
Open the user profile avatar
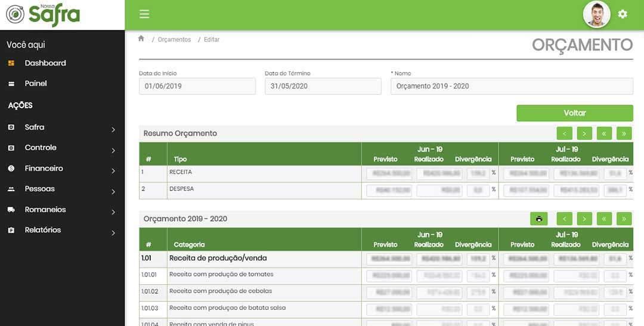pyautogui.click(x=596, y=14)
